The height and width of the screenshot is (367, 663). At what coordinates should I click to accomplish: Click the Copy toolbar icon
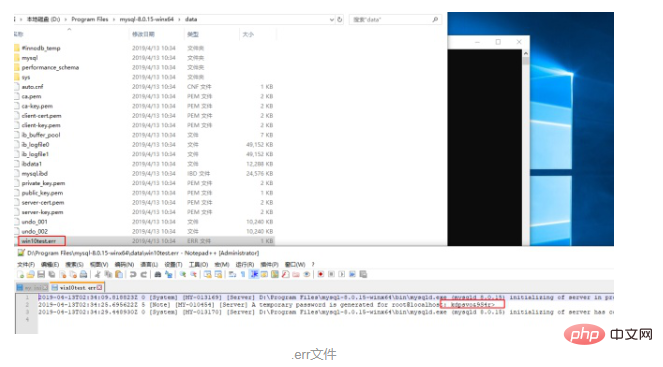point(108,274)
